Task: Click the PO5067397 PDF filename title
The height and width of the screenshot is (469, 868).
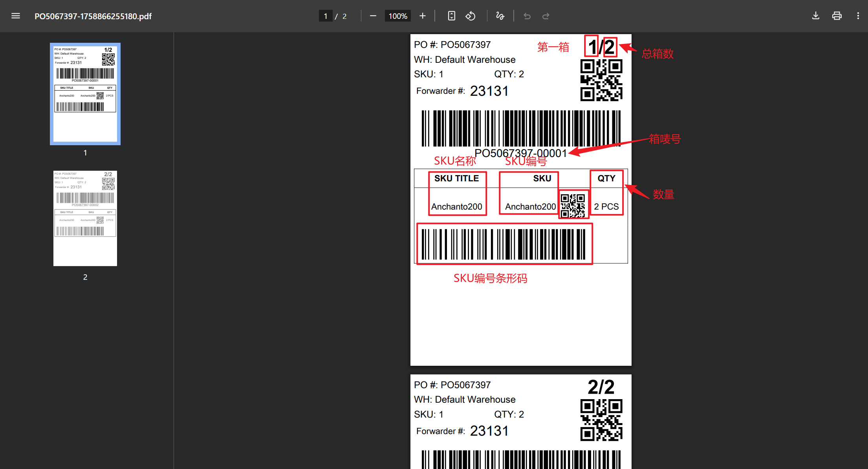Action: [x=93, y=16]
